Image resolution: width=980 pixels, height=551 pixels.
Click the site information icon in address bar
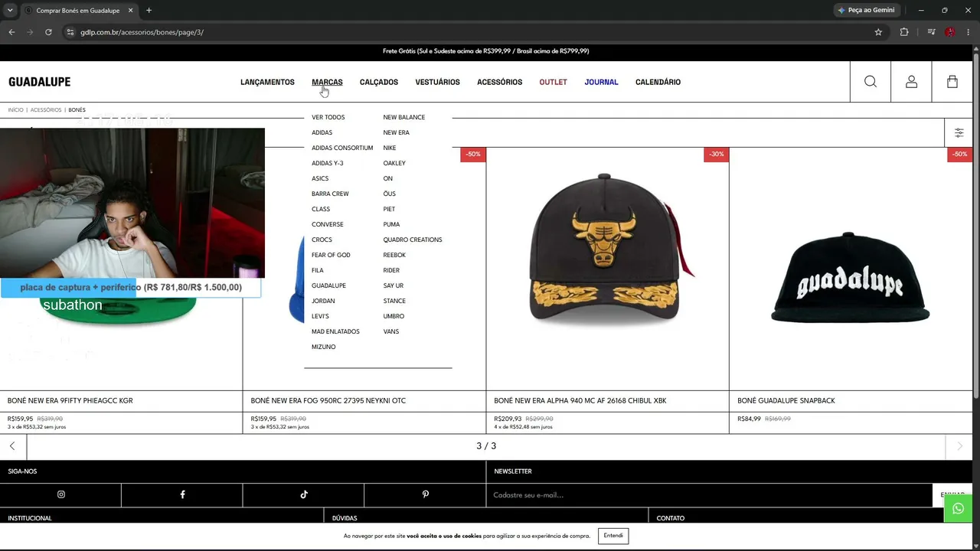click(x=70, y=32)
